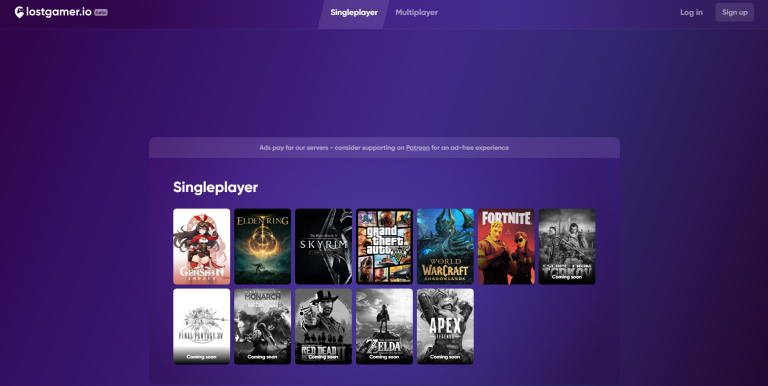Viewport: 768px width, 386px height.
Task: Click the Apex Legends card
Action: click(x=445, y=326)
